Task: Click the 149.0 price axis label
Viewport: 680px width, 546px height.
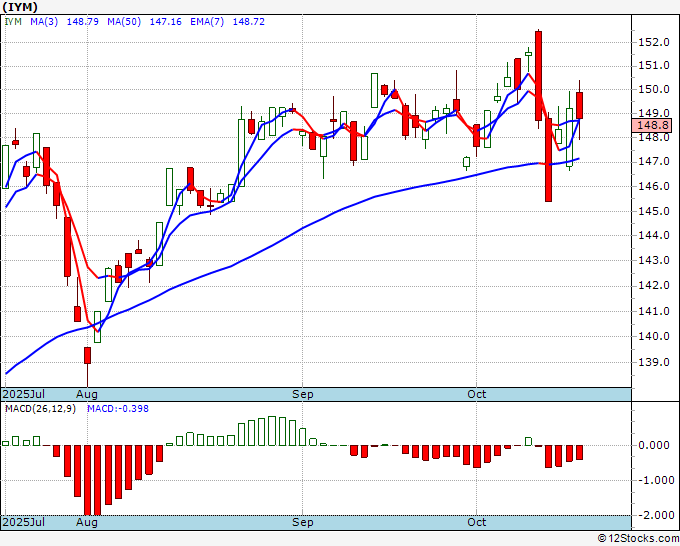Action: 654,113
